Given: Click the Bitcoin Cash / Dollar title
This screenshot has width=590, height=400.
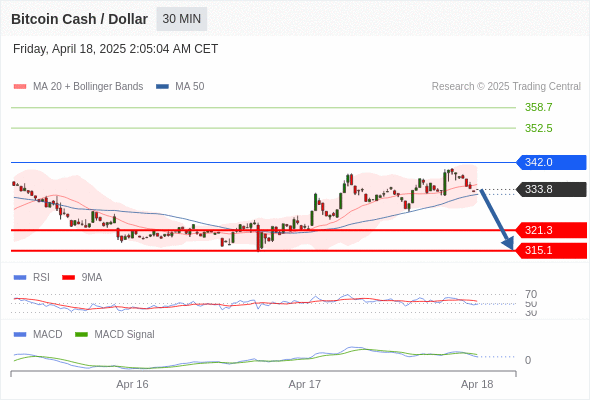Looking at the screenshot, I should (79, 19).
